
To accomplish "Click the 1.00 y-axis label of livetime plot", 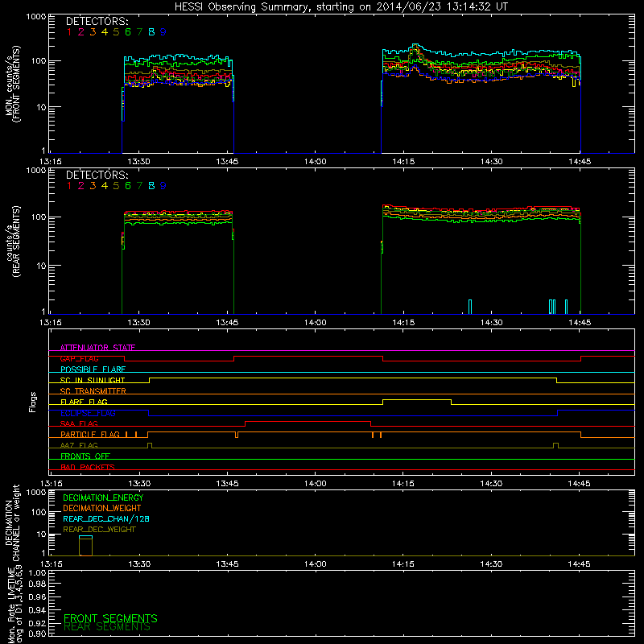I will click(37, 572).
